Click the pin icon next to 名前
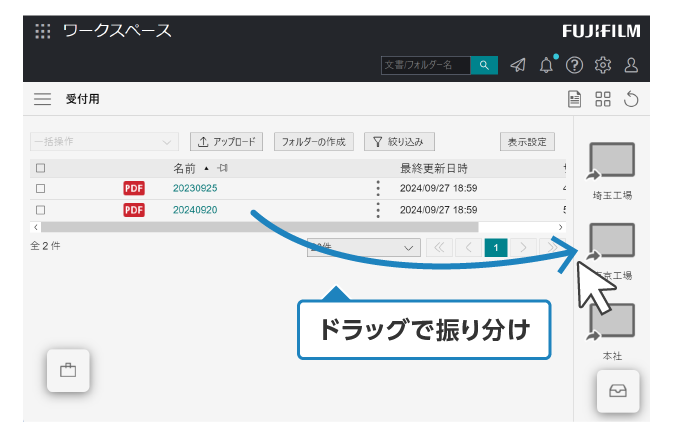Image resolution: width=686 pixels, height=431 pixels. 223,168
